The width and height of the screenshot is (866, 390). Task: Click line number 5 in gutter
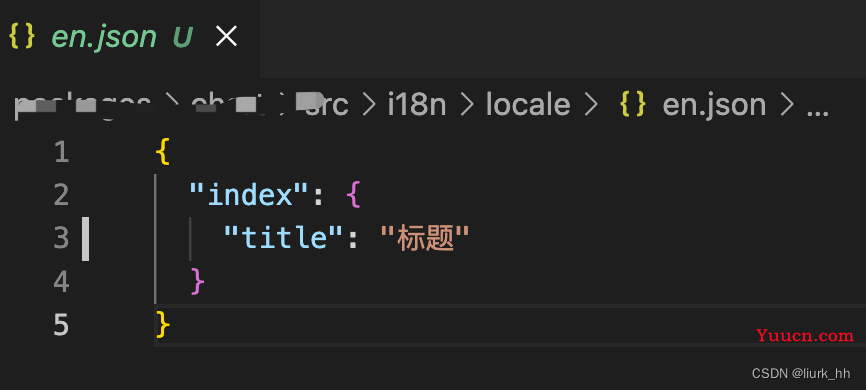click(x=61, y=325)
